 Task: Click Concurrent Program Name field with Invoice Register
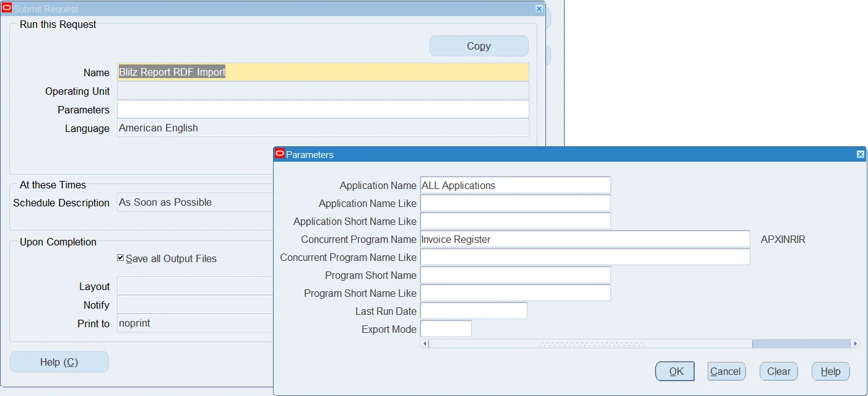point(585,239)
